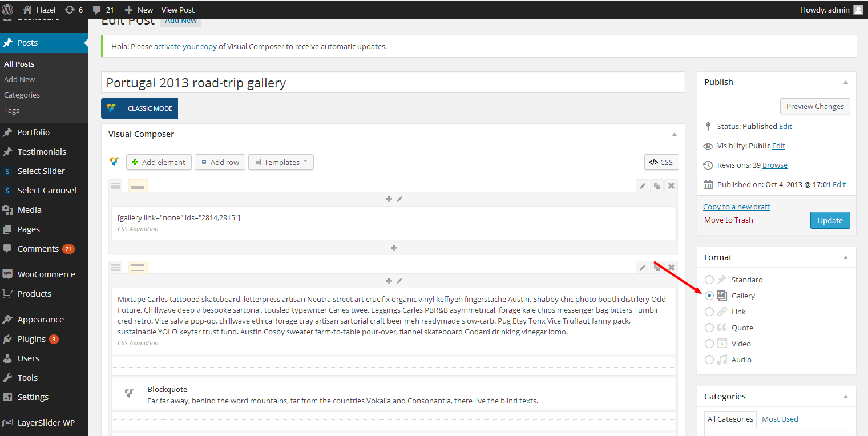This screenshot has width=868, height=436.
Task: Click the post title input field
Action: pyautogui.click(x=393, y=83)
